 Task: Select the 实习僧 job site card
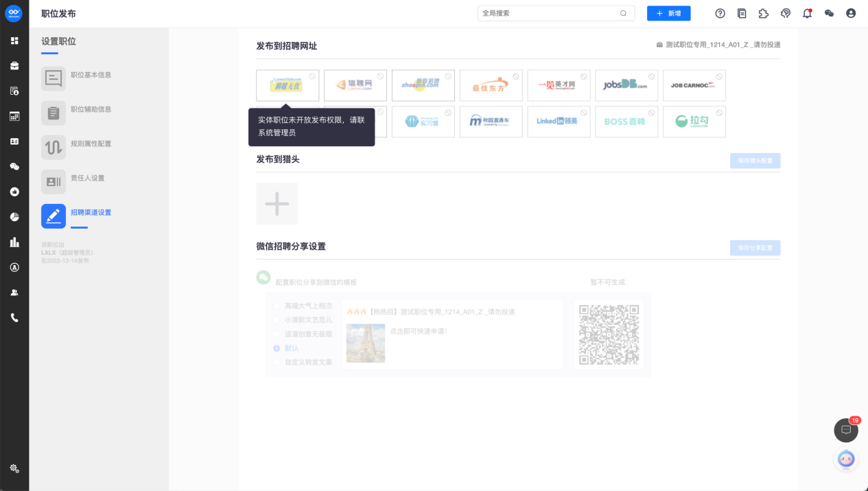[423, 122]
